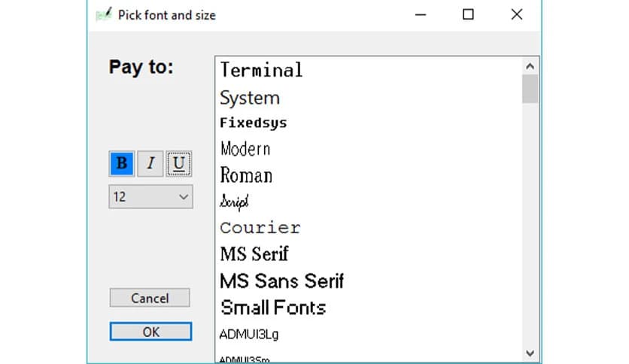This screenshot has width=629, height=364.
Task: Select the Terminal font
Action: click(x=261, y=70)
